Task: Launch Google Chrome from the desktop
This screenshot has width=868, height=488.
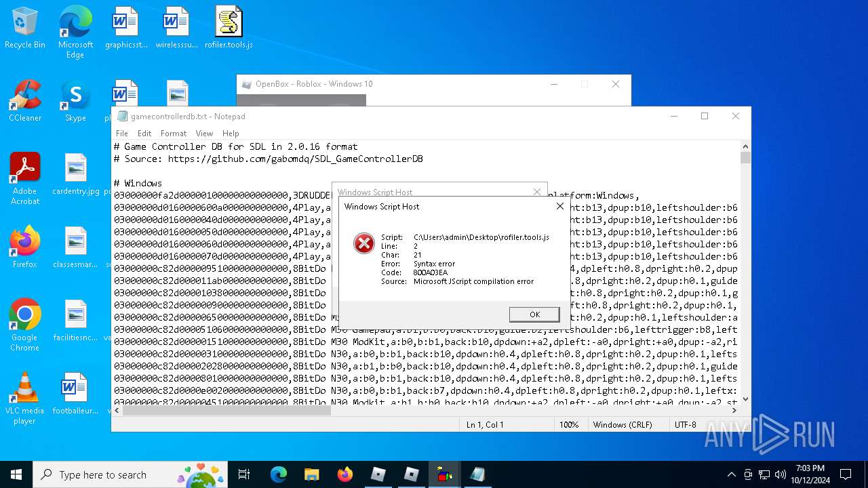Action: 25,325
